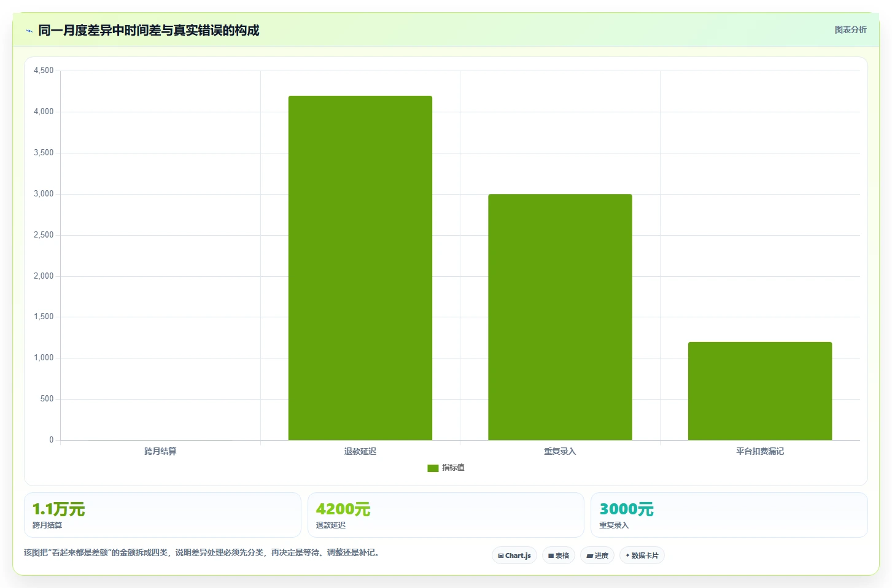Click the 1.1万元 跨月结算 stat card
This screenshot has width=892, height=588.
click(x=163, y=515)
